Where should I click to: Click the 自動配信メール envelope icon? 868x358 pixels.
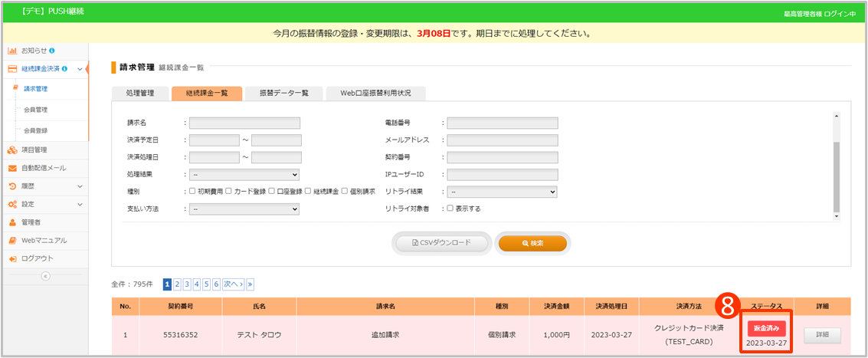point(12,168)
